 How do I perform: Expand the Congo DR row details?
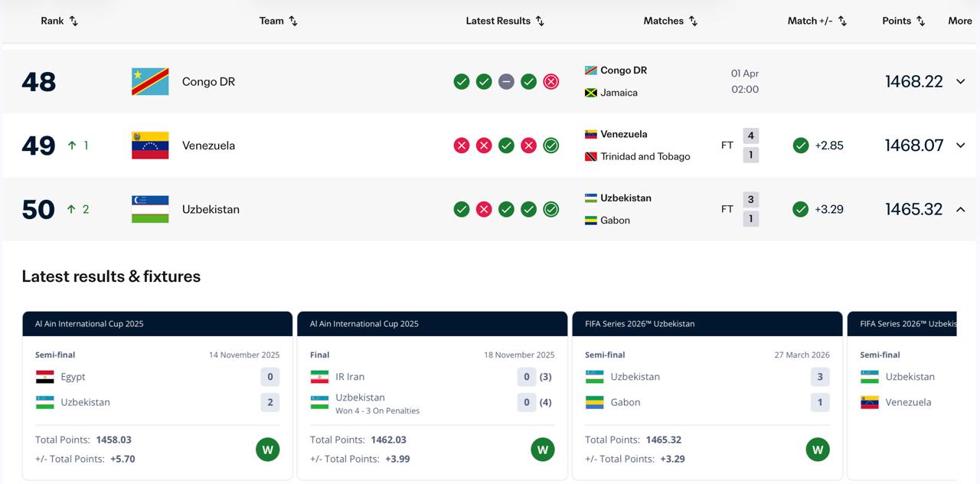(960, 82)
